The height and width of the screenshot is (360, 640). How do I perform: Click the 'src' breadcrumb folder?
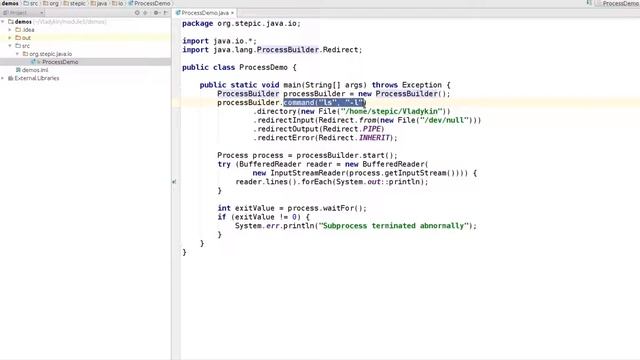click(x=31, y=3)
